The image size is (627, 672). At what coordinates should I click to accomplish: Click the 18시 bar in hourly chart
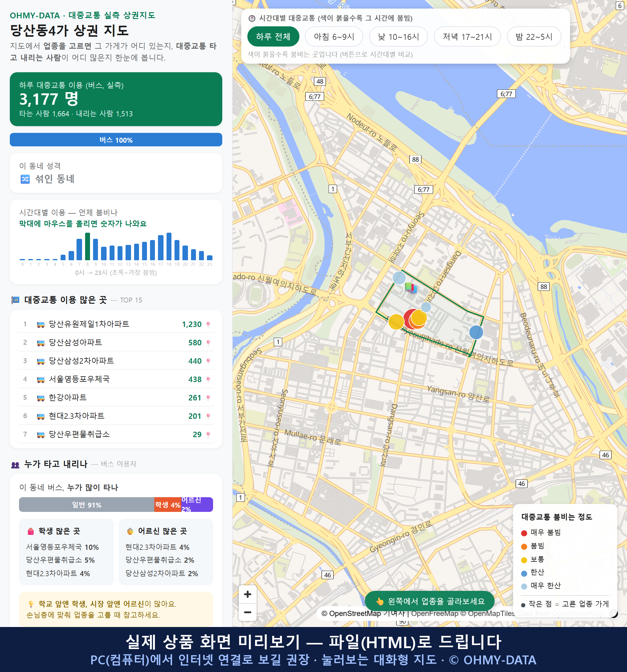169,246
